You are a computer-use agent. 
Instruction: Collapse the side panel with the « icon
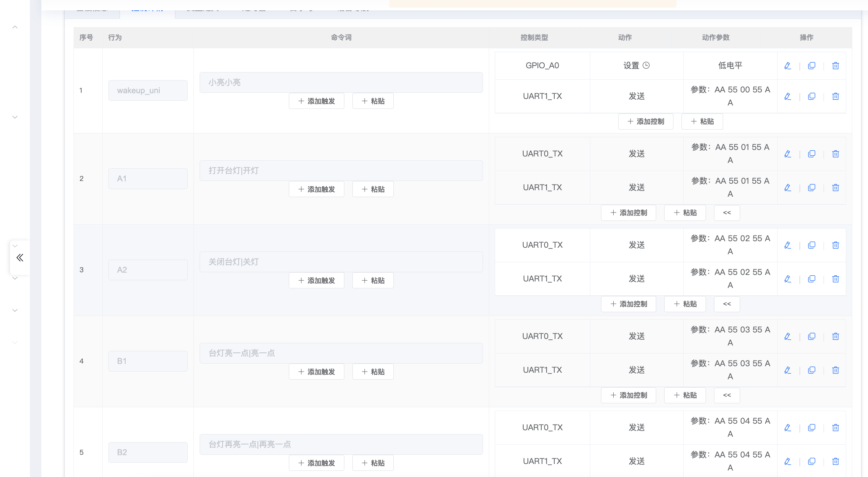pyautogui.click(x=20, y=258)
